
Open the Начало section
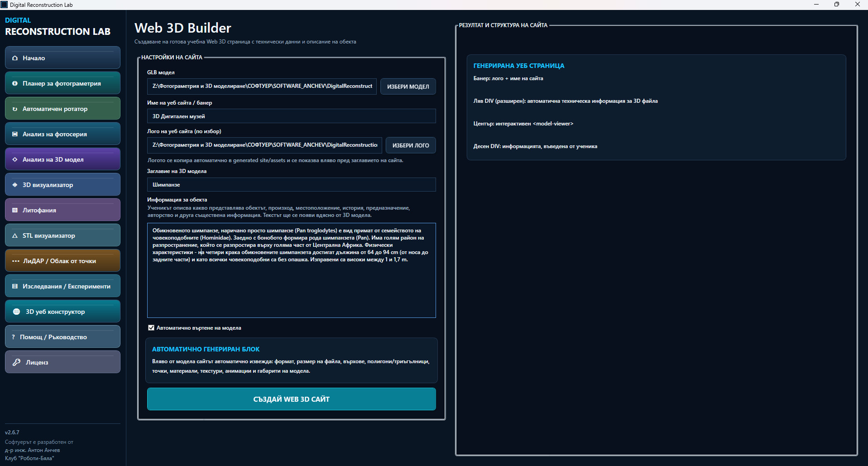62,58
